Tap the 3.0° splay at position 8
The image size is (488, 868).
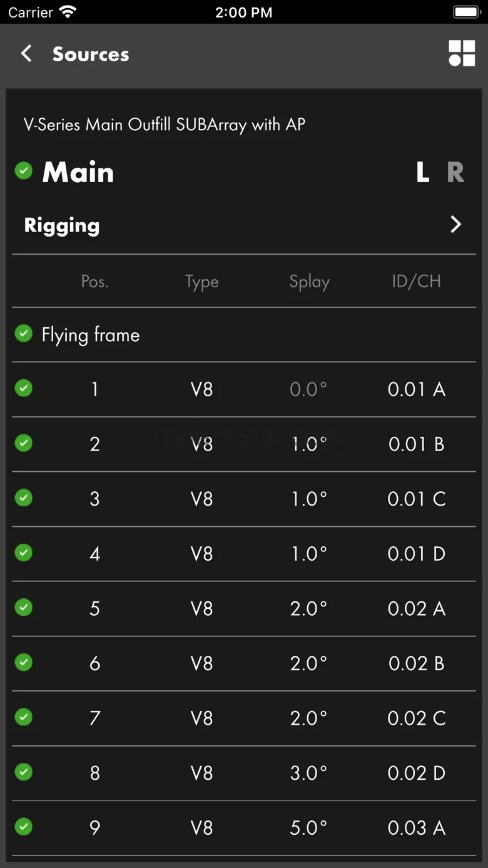(x=308, y=773)
